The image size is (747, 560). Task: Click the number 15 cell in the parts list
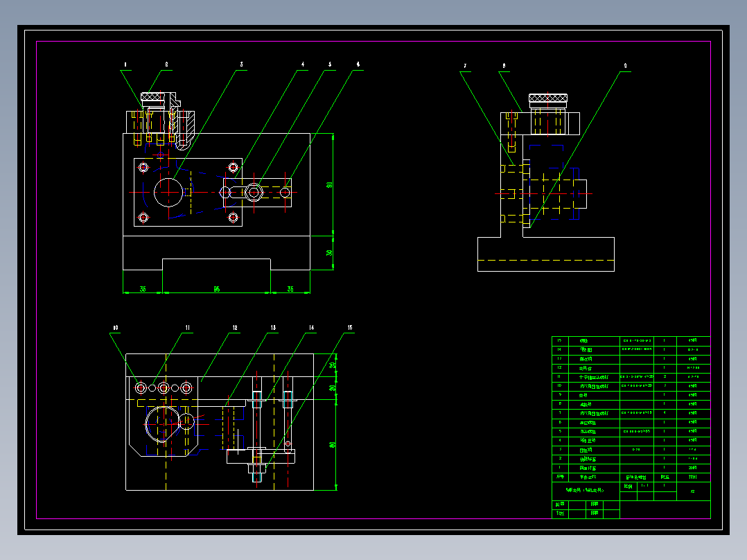[x=560, y=341]
